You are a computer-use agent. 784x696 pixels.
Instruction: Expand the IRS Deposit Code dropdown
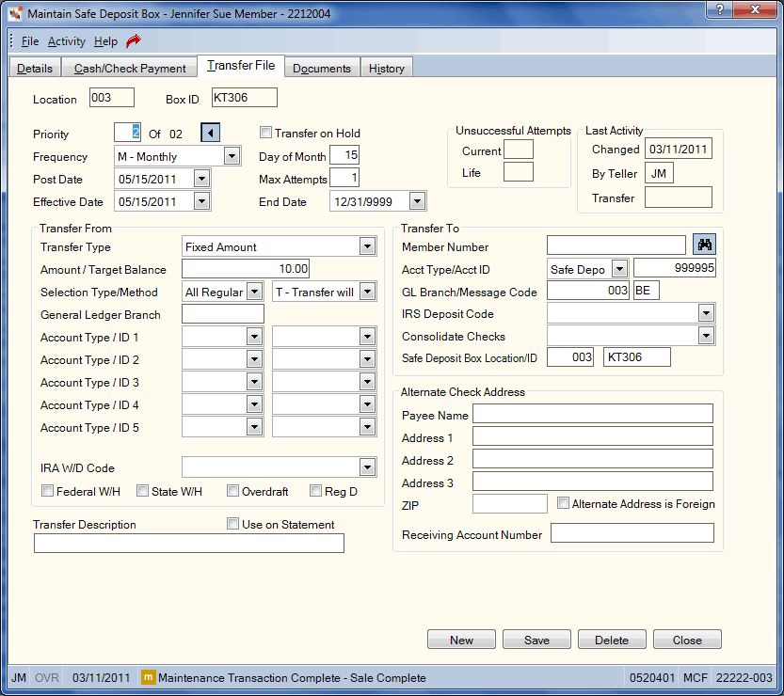click(706, 313)
